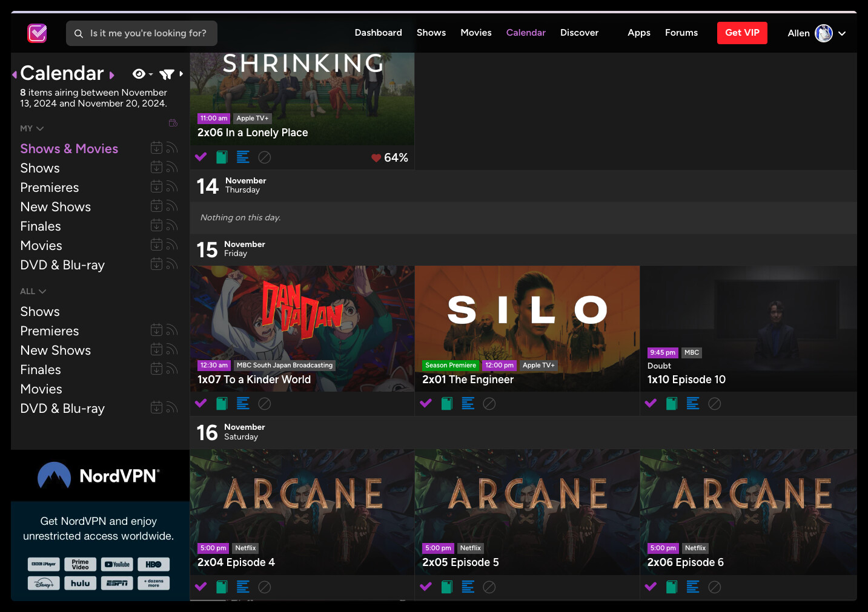Open the Discover nav item
Viewport: 868px width, 612px height.
579,33
